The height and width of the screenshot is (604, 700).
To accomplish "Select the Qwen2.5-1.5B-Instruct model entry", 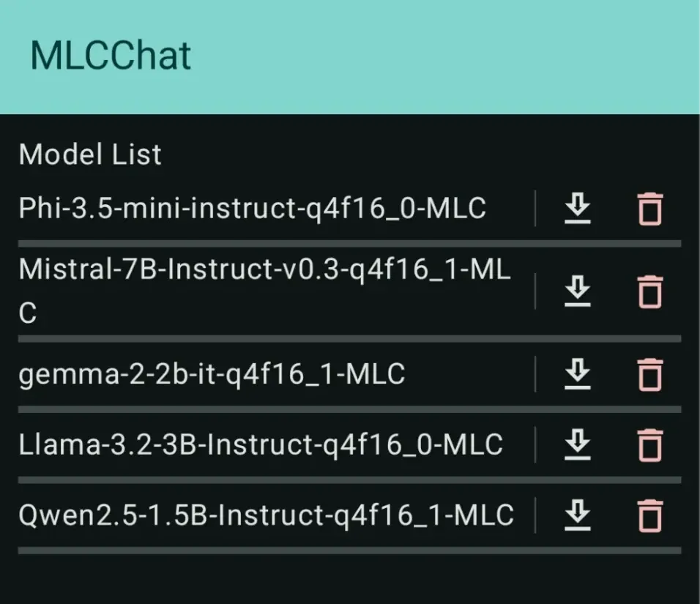I will point(266,514).
